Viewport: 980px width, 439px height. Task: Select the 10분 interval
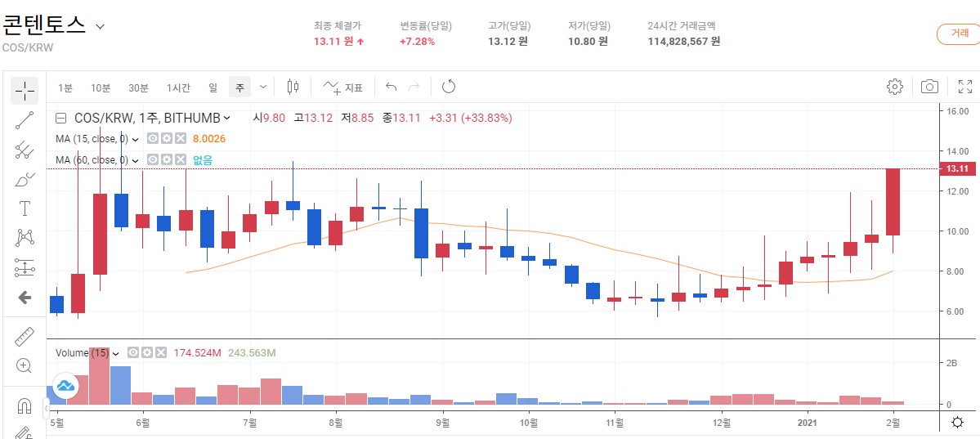[x=101, y=87]
